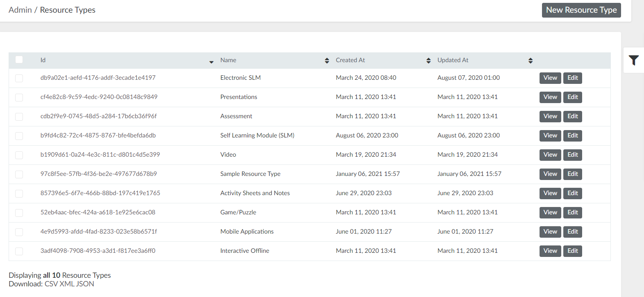Image resolution: width=644 pixels, height=297 pixels.
Task: Sort by Created At column arrows
Action: (x=429, y=61)
